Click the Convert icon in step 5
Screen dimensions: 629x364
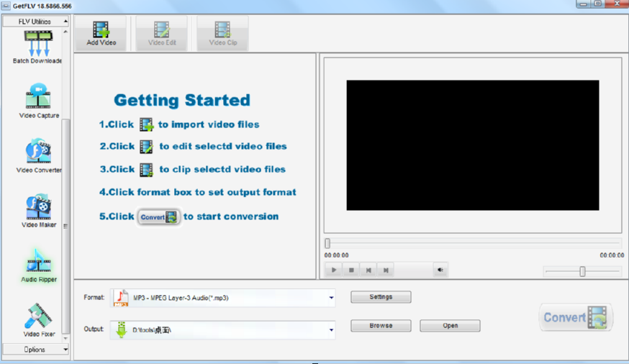click(159, 217)
